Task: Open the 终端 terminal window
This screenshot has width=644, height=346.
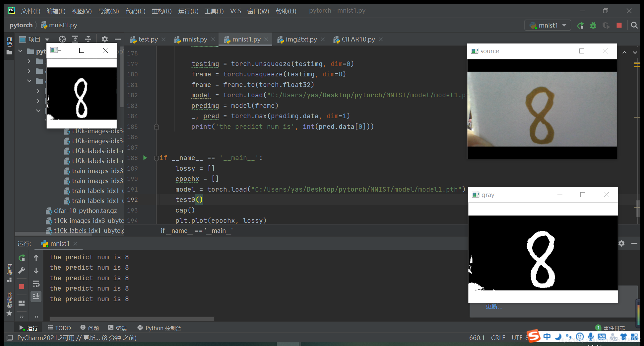Action: click(x=117, y=328)
